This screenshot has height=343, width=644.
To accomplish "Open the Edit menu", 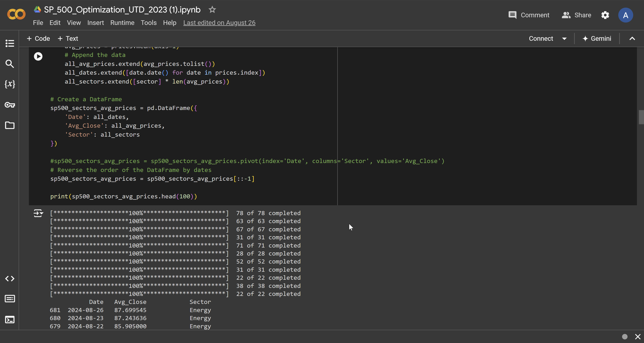I will click(x=55, y=23).
